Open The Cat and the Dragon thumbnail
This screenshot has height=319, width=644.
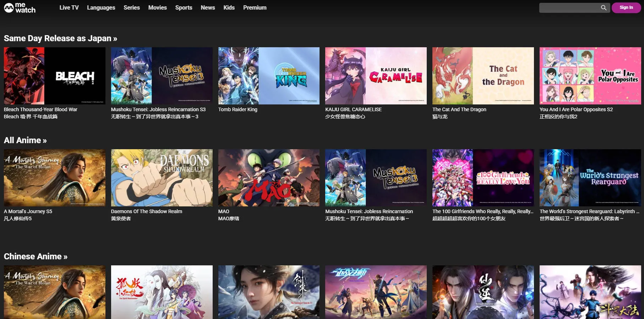coord(483,76)
